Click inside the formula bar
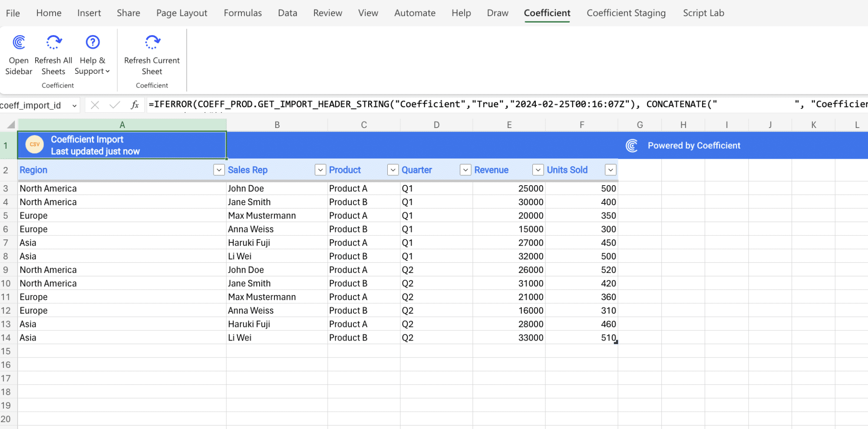868x429 pixels. point(507,105)
